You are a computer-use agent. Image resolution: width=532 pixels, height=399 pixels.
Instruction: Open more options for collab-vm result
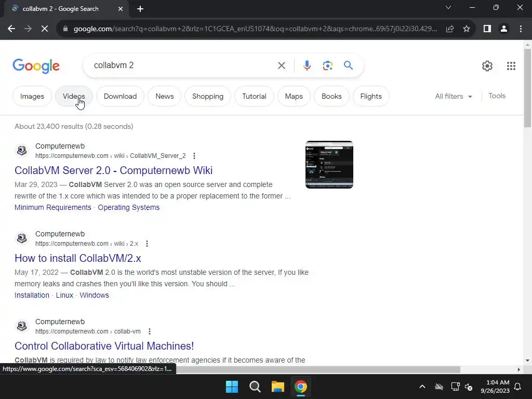tap(149, 331)
